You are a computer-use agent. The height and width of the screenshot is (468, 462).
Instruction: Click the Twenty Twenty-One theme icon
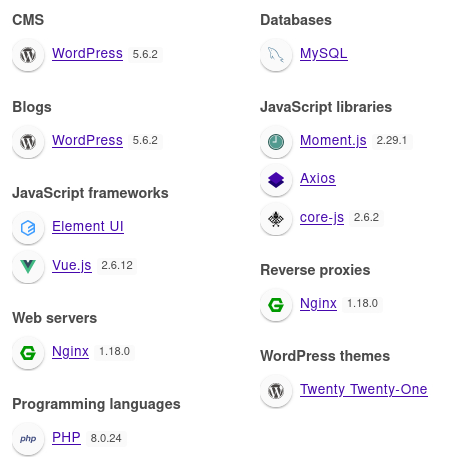(x=276, y=391)
